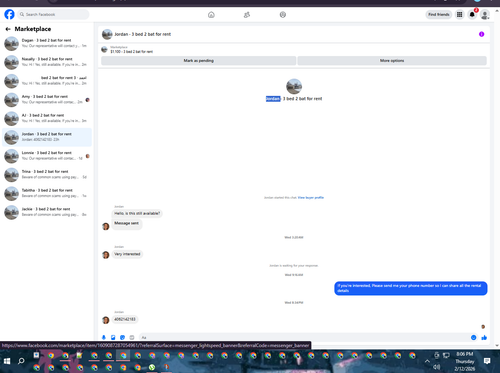
Task: Click the page scrollbar down arrow
Action: coord(497,346)
